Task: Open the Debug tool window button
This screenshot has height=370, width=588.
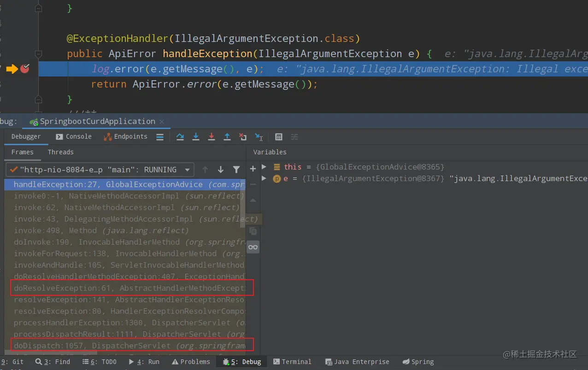Action: [242, 362]
